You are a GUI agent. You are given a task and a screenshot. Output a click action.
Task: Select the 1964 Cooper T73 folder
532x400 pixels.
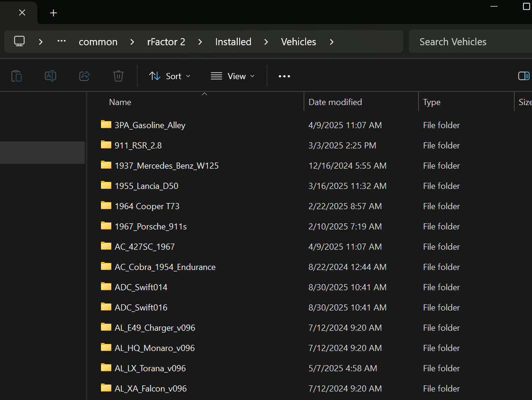[x=147, y=206]
